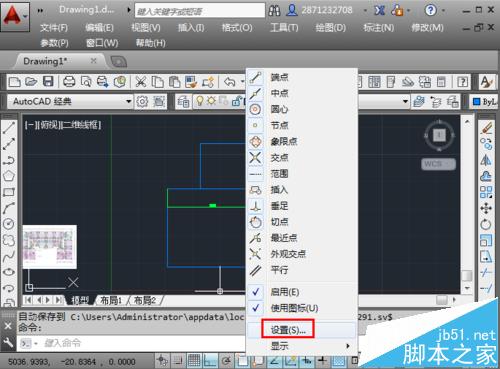Select the Spline draw tool

point(9,256)
